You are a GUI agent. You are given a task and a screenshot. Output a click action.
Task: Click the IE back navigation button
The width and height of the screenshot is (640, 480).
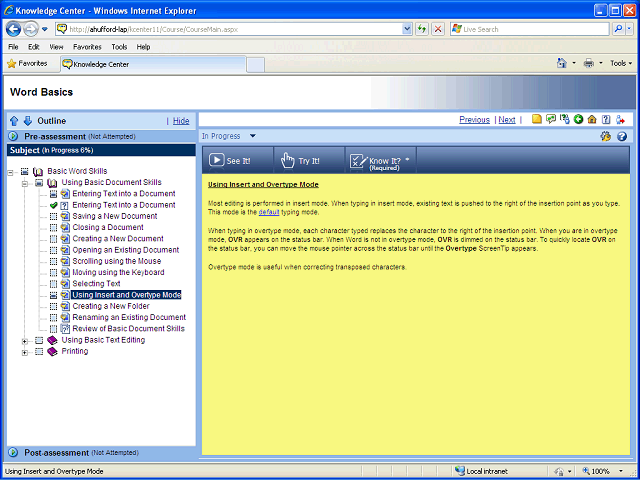(x=13, y=29)
